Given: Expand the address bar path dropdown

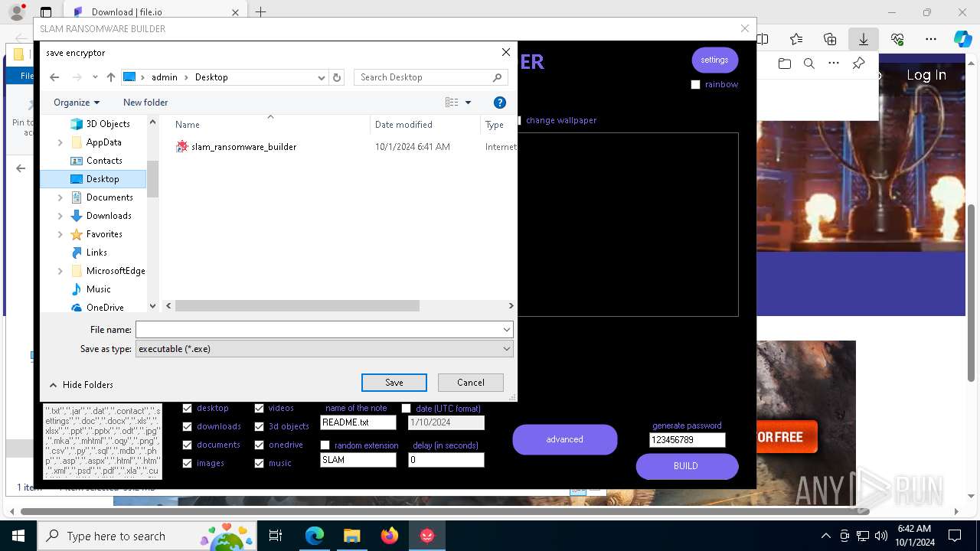Looking at the screenshot, I should pos(322,77).
